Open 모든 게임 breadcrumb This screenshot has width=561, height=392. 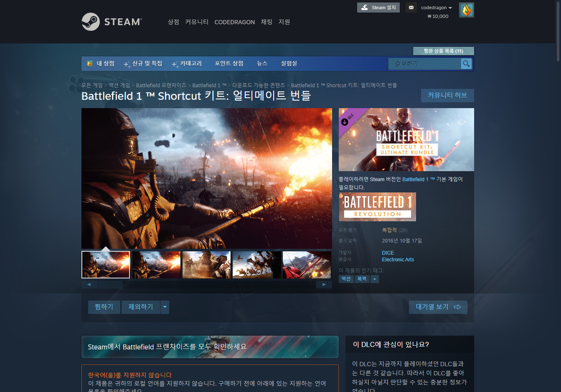coord(92,85)
